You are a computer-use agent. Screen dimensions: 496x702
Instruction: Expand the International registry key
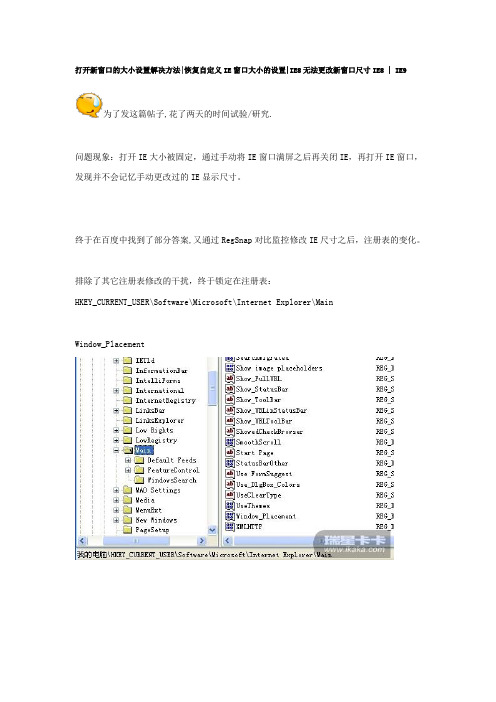(x=116, y=390)
